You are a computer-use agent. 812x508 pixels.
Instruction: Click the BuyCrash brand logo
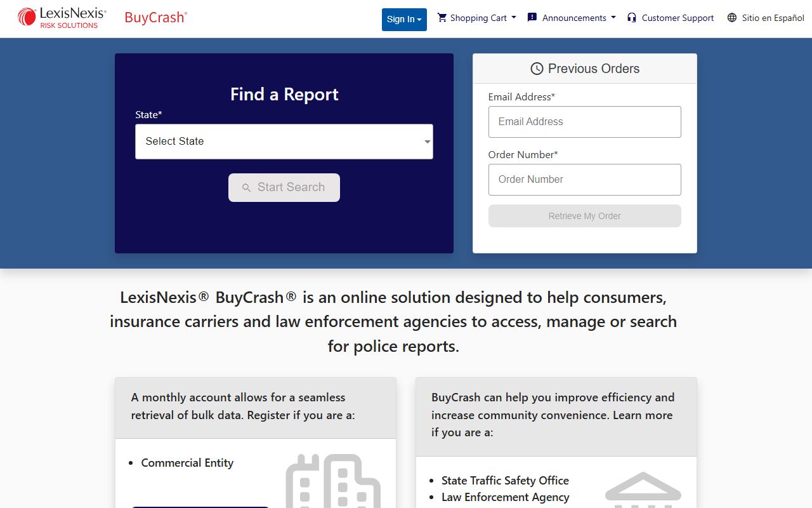155,18
